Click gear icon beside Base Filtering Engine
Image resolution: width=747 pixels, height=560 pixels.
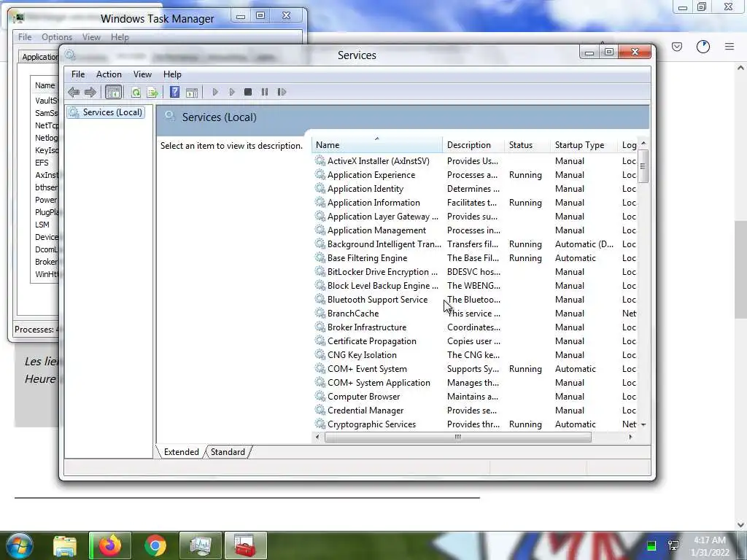pyautogui.click(x=320, y=258)
